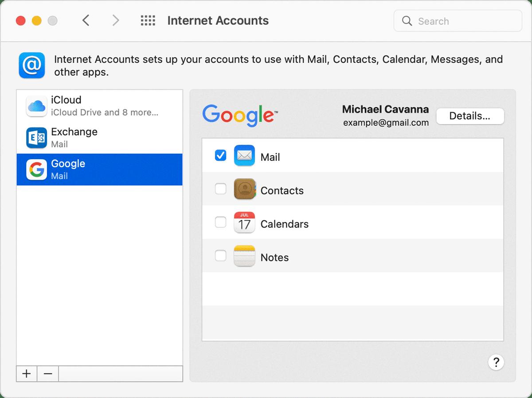Uncheck the Mail checkbox
The width and height of the screenshot is (532, 398).
click(x=220, y=155)
